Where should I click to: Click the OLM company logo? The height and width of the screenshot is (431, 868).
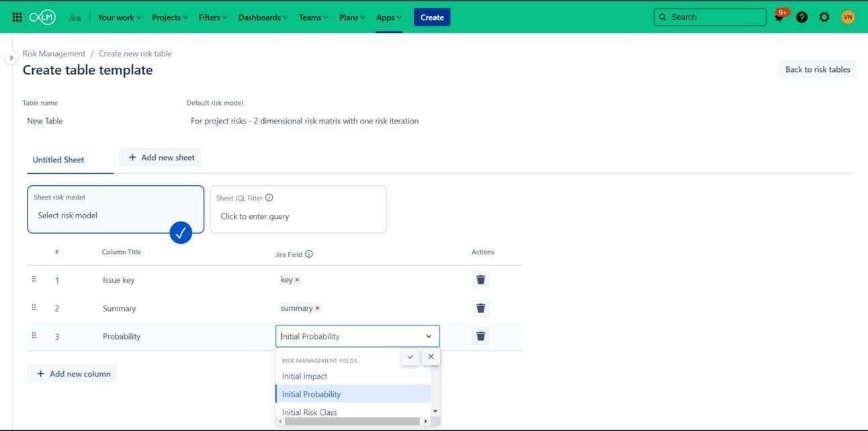click(x=42, y=17)
